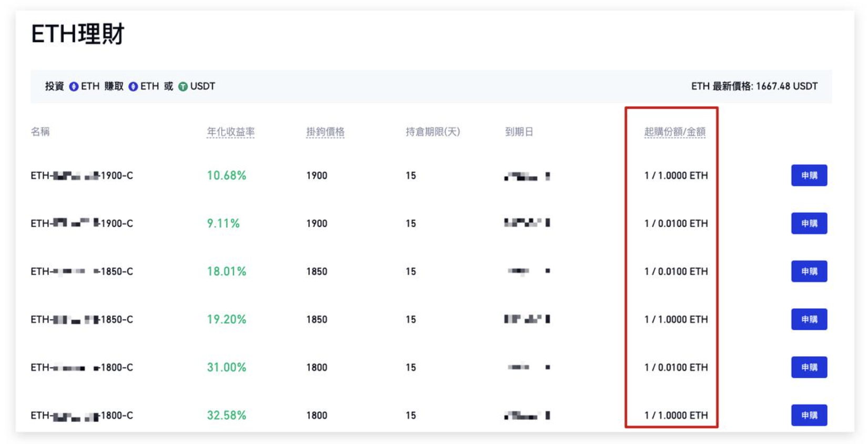Subscribe to the 19.20% yield product
This screenshot has width=868, height=444.
[x=809, y=319]
